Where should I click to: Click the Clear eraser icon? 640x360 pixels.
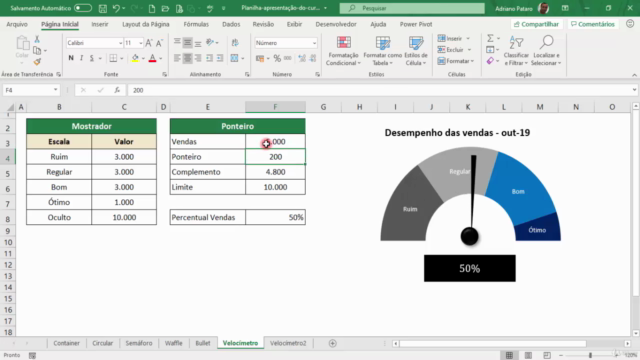(x=490, y=61)
